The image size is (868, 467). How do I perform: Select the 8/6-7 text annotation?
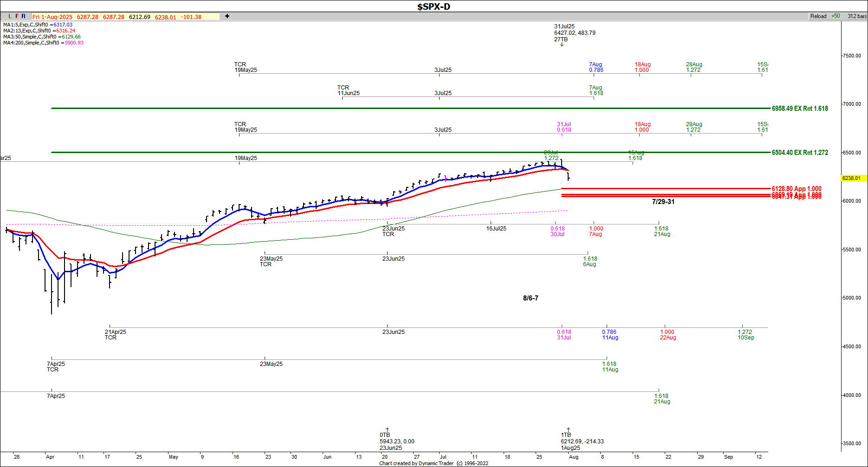pos(531,298)
